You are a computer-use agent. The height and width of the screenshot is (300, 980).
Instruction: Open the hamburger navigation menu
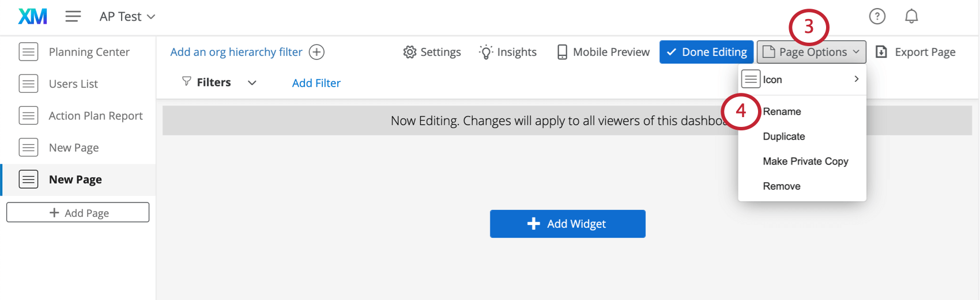(73, 17)
